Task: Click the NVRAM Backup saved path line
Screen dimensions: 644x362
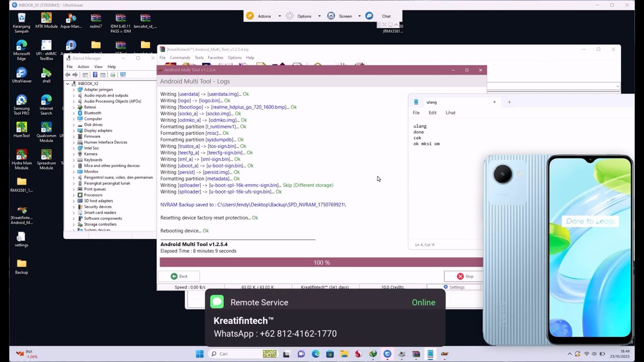Action: tap(253, 205)
